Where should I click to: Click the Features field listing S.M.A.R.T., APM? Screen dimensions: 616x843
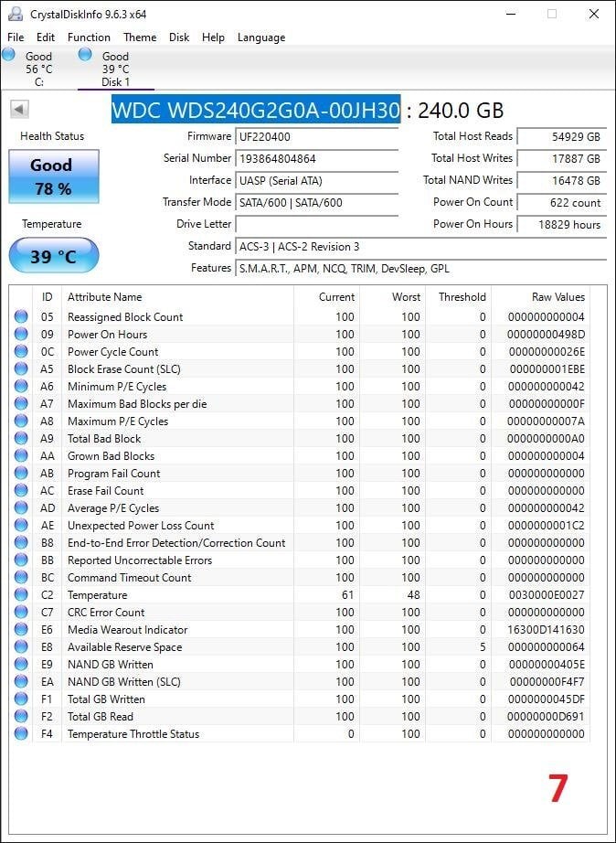421,268
